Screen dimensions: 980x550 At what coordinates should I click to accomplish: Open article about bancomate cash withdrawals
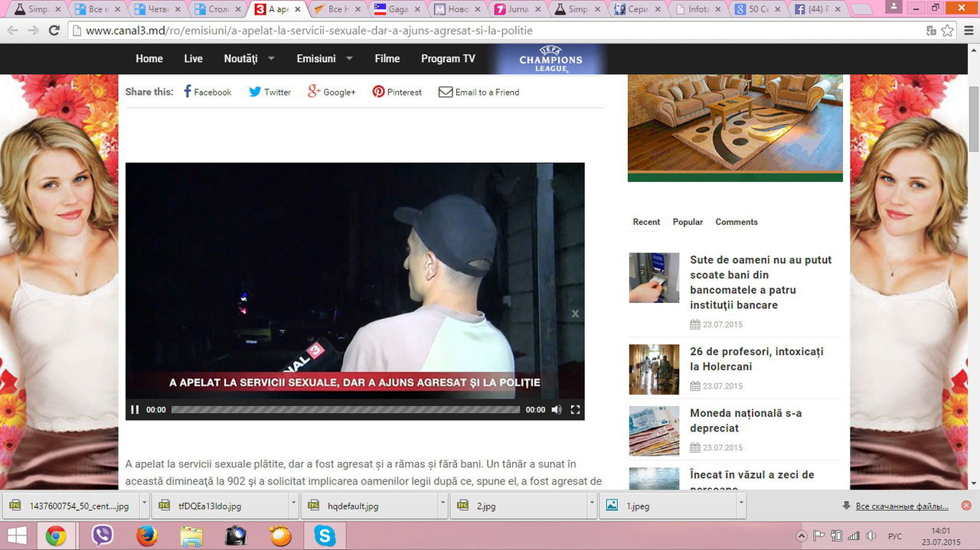tap(761, 282)
